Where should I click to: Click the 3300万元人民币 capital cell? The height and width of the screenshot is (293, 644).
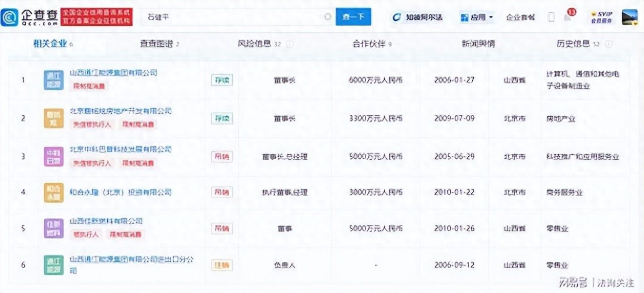point(376,119)
